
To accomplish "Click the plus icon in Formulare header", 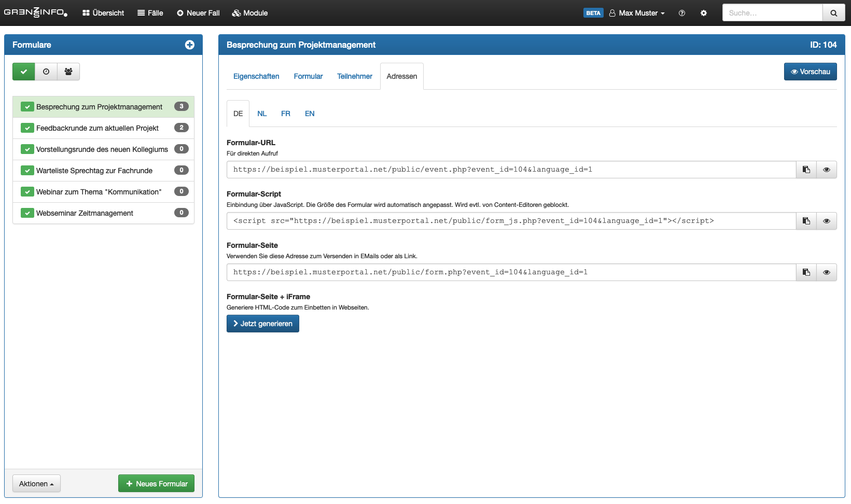I will click(x=190, y=45).
